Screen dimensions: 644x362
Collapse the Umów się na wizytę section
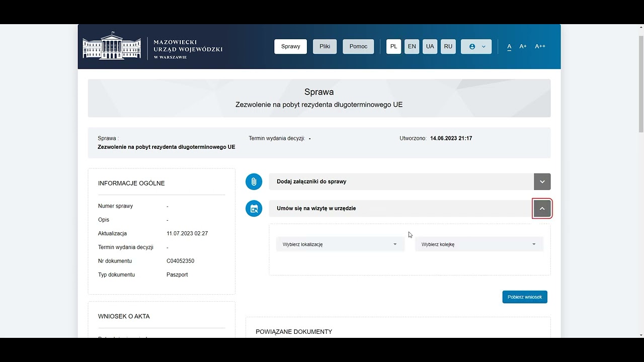click(x=542, y=208)
